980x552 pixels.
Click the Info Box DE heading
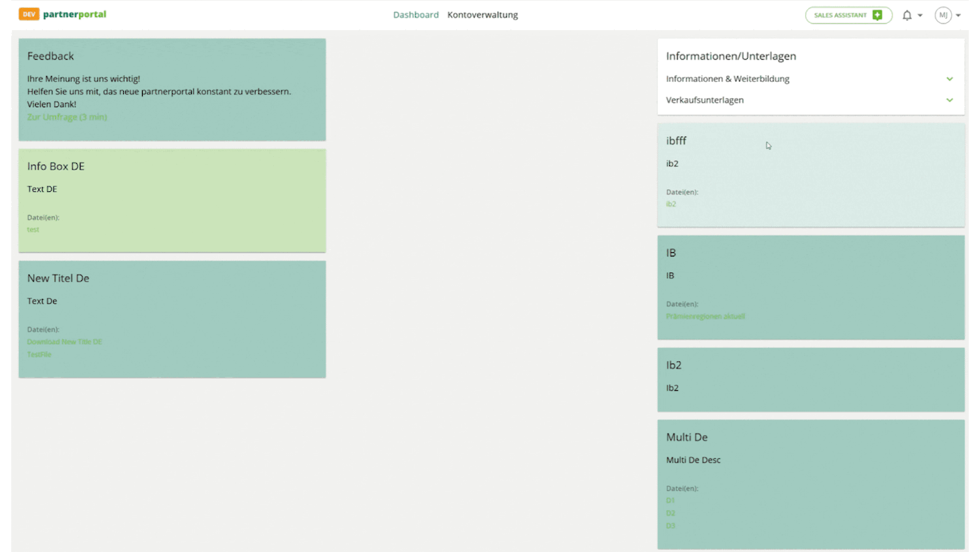pyautogui.click(x=56, y=166)
